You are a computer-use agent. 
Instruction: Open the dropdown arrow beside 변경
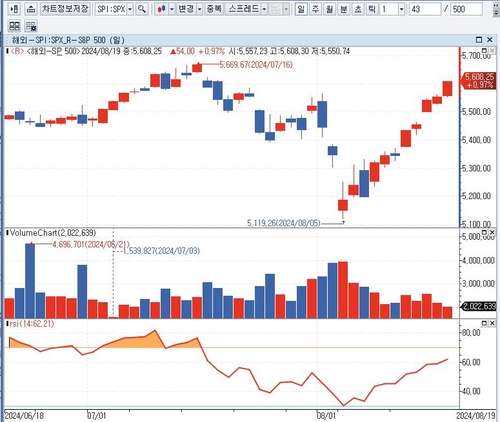tap(200, 9)
